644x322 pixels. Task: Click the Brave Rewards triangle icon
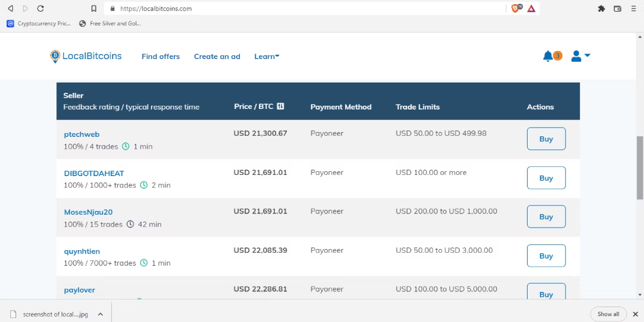pyautogui.click(x=531, y=9)
